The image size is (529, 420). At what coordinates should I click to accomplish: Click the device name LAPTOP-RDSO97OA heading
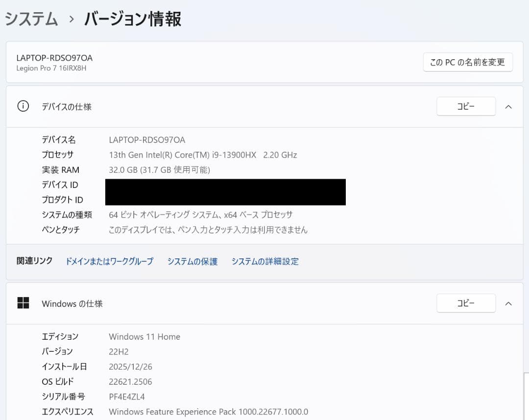(55, 57)
